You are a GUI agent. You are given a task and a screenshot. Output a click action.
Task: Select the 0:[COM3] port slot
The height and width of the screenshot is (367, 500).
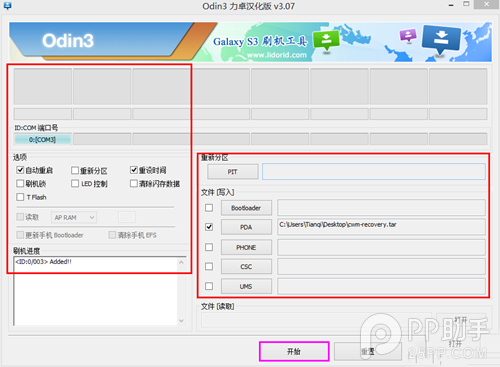click(43, 139)
